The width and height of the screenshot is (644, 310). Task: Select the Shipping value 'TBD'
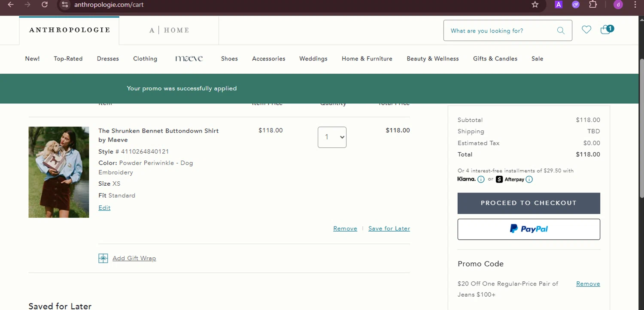pyautogui.click(x=594, y=131)
